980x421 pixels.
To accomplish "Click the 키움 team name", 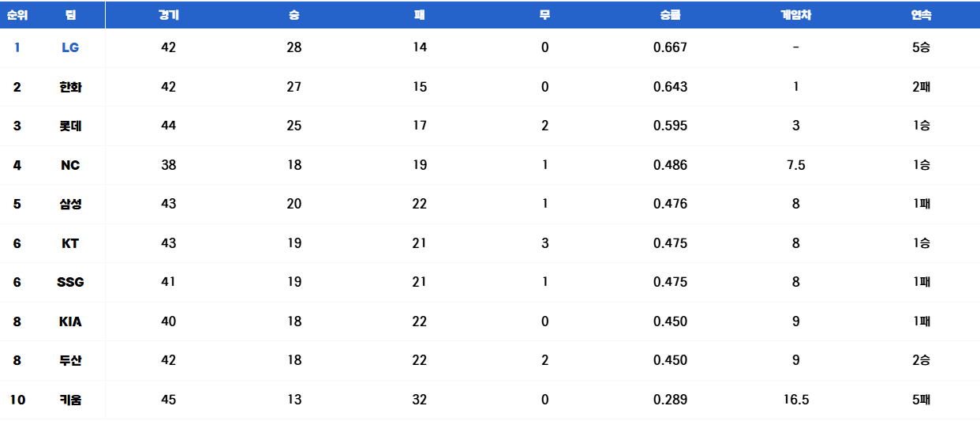I will point(70,400).
